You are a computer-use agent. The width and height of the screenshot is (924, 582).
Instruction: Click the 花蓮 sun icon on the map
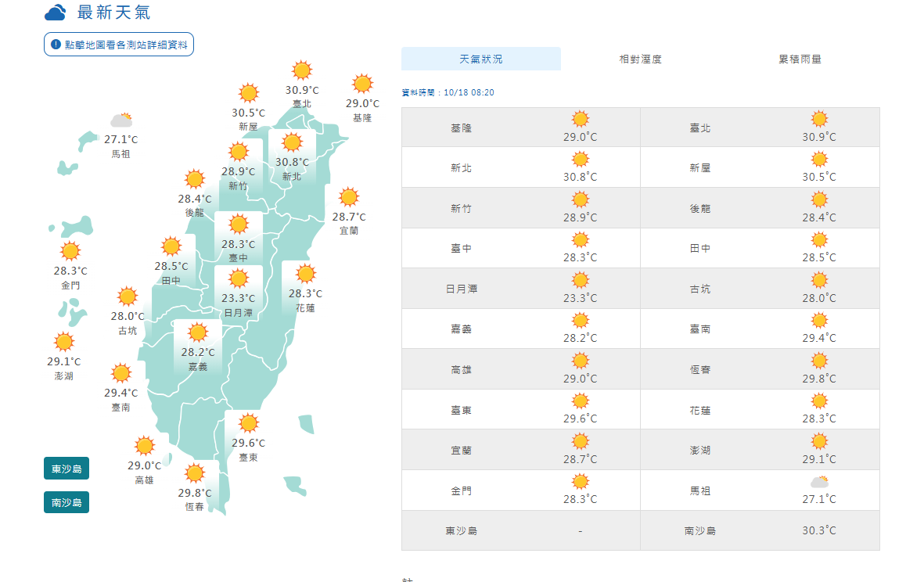[x=305, y=274]
